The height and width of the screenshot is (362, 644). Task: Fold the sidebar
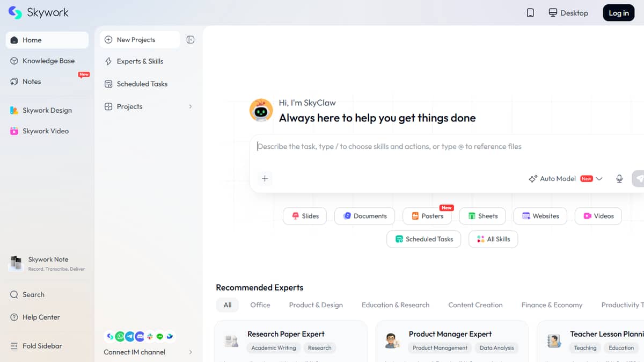tap(47, 346)
